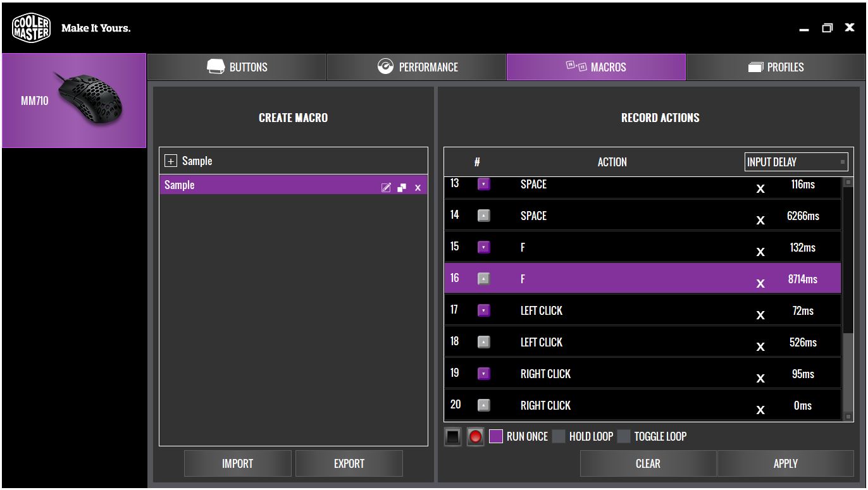This screenshot has width=868, height=490.
Task: Delete the SPACE release action 14
Action: [760, 219]
